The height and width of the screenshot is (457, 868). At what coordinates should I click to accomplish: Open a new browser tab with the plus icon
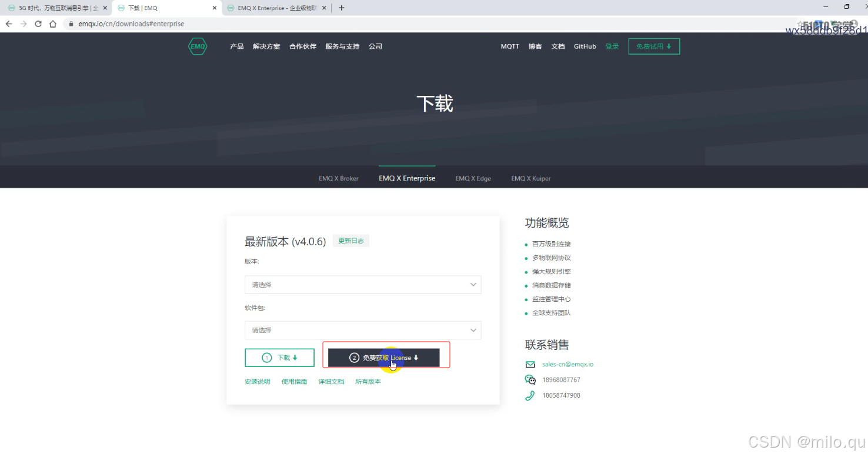pos(341,8)
